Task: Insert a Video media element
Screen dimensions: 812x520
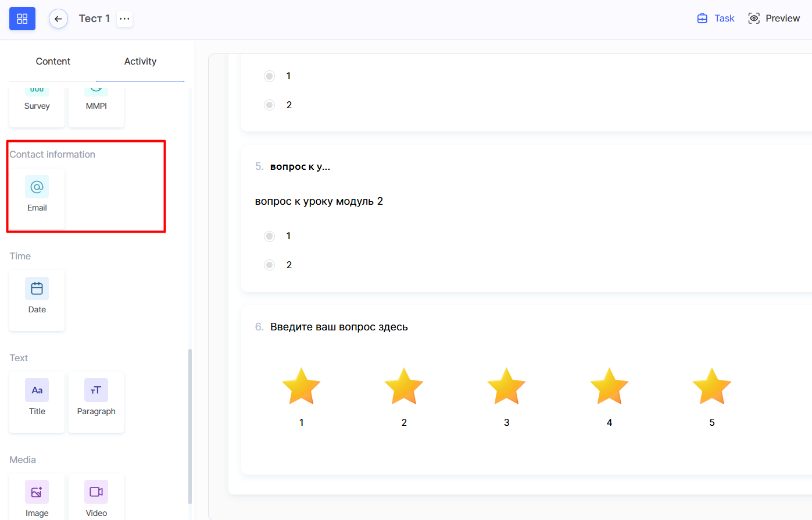Action: coord(96,497)
